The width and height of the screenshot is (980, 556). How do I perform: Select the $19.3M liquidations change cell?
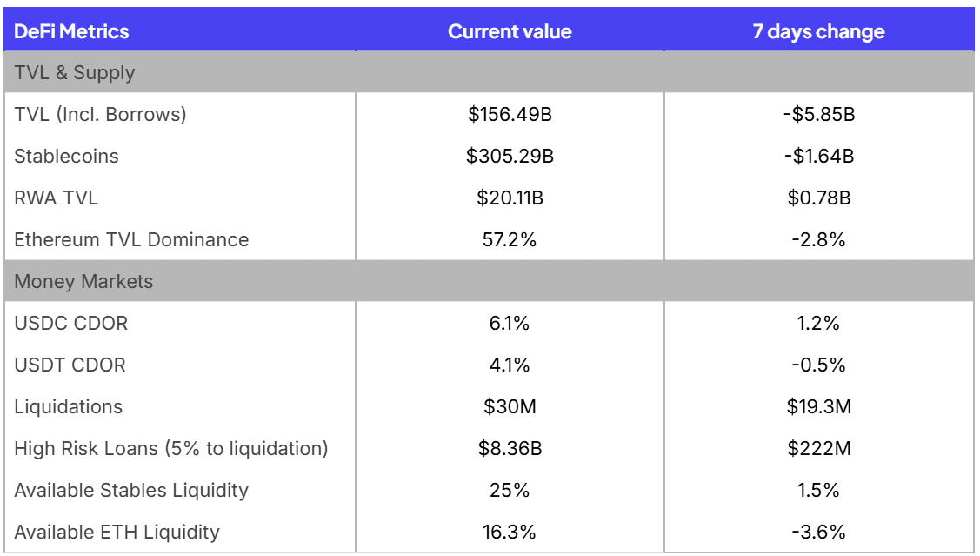click(x=818, y=407)
